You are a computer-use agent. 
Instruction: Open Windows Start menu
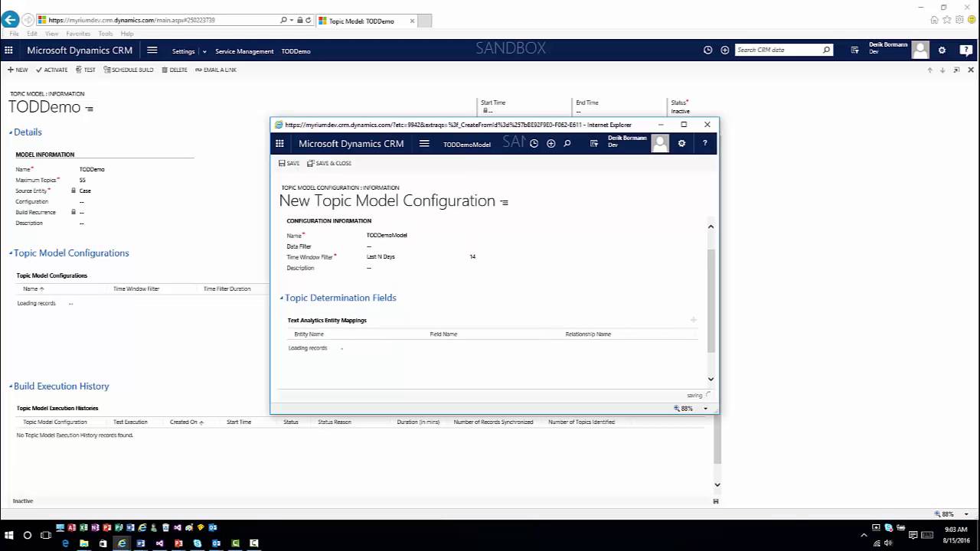tap(9, 535)
